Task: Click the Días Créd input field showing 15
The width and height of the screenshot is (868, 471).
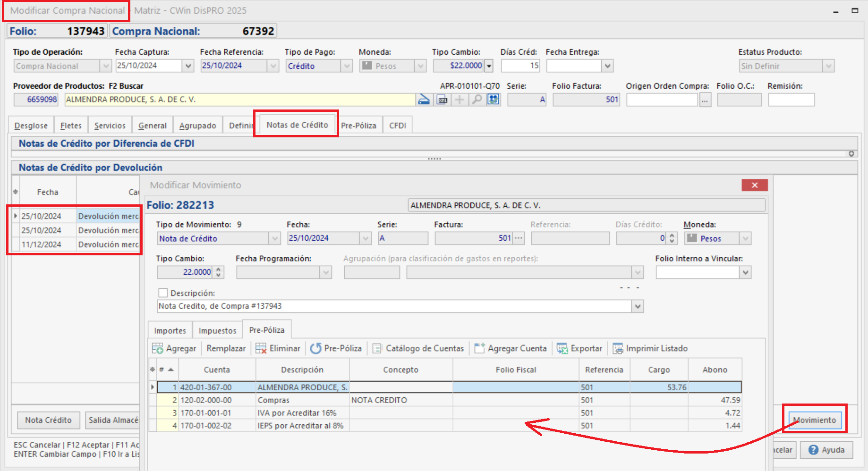Action: coord(520,66)
